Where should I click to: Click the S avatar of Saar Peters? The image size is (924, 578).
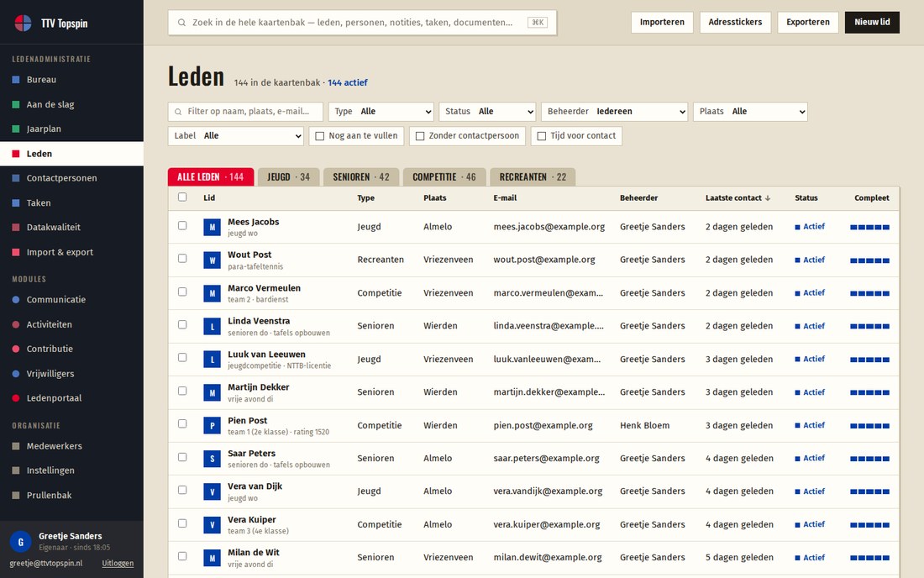point(213,459)
